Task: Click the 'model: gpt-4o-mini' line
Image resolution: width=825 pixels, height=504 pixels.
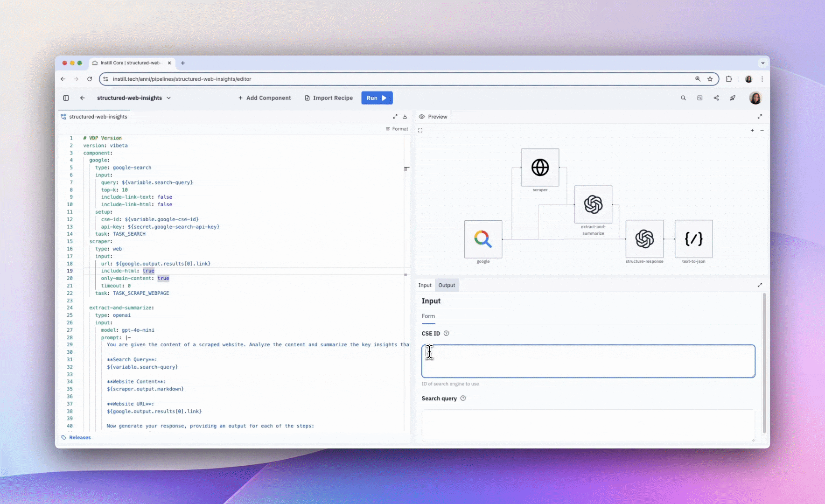Action: tap(127, 330)
